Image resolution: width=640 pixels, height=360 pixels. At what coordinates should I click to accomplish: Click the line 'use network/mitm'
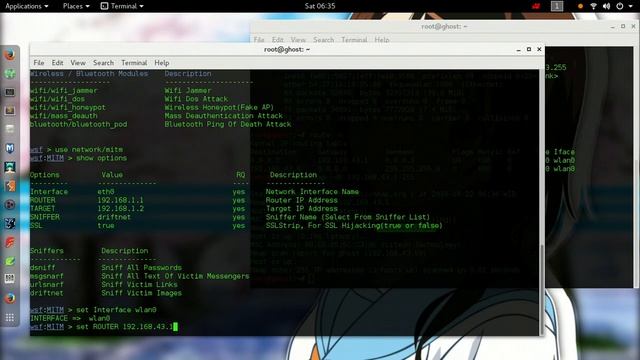coord(89,150)
